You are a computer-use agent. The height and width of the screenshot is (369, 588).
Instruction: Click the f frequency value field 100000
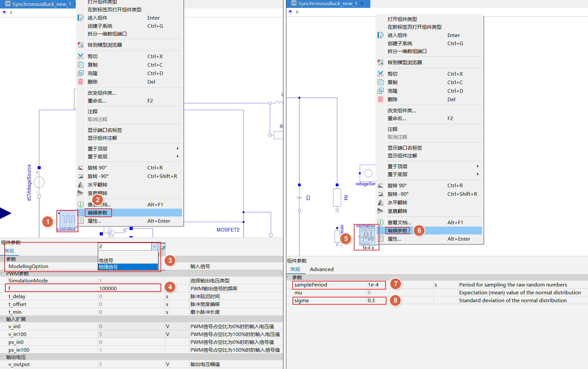(x=129, y=288)
